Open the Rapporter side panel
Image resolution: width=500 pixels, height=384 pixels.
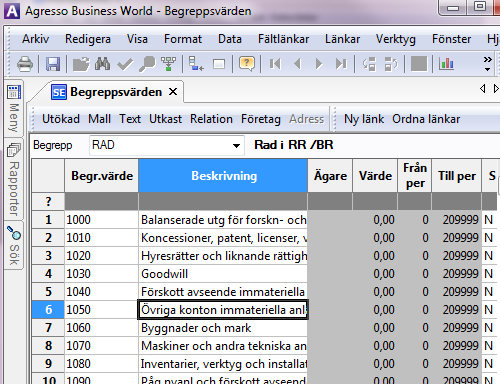pos(14,179)
